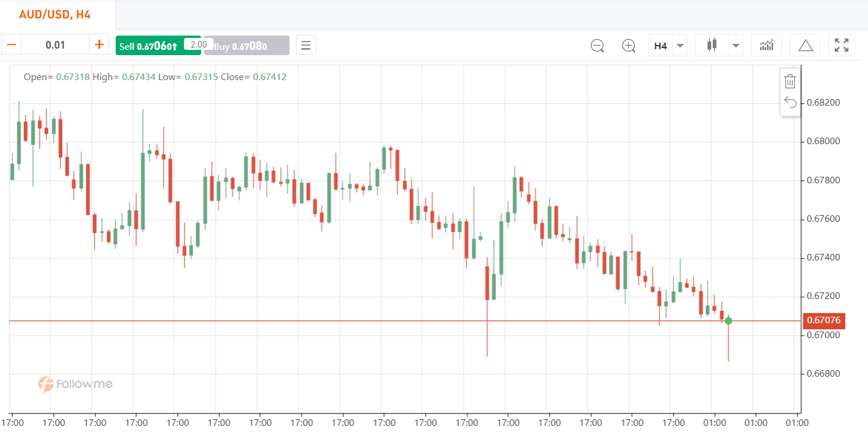Click the 0.67400 price axis label
The image size is (868, 433).
coord(824,257)
